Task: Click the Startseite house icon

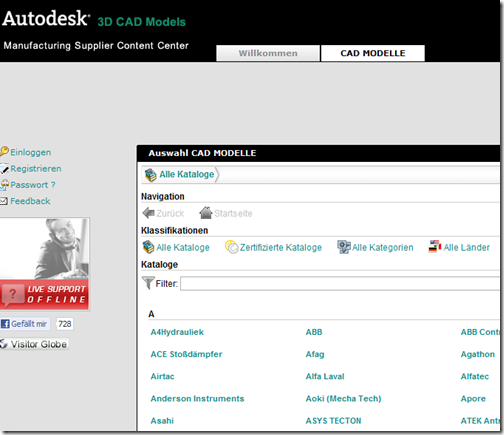Action: 206,213
